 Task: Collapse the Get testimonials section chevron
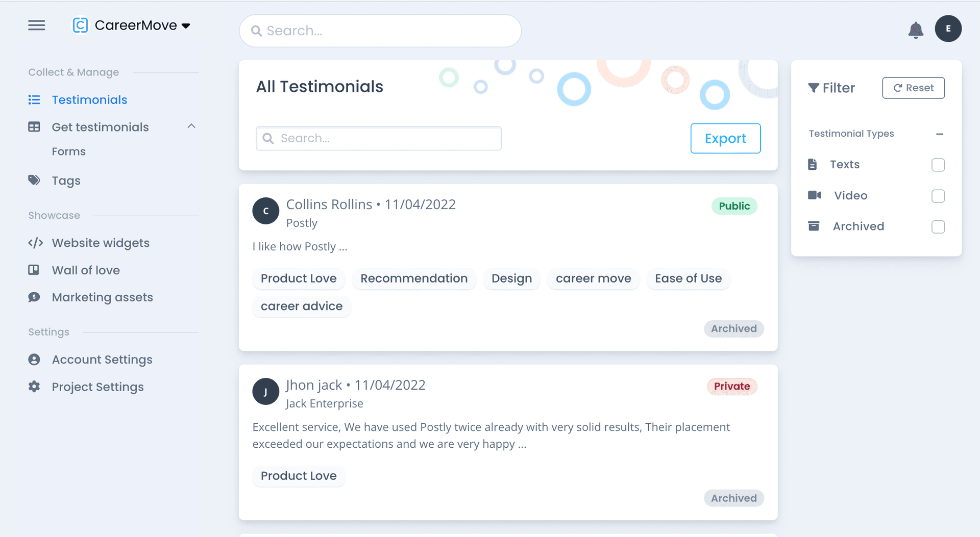[191, 125]
